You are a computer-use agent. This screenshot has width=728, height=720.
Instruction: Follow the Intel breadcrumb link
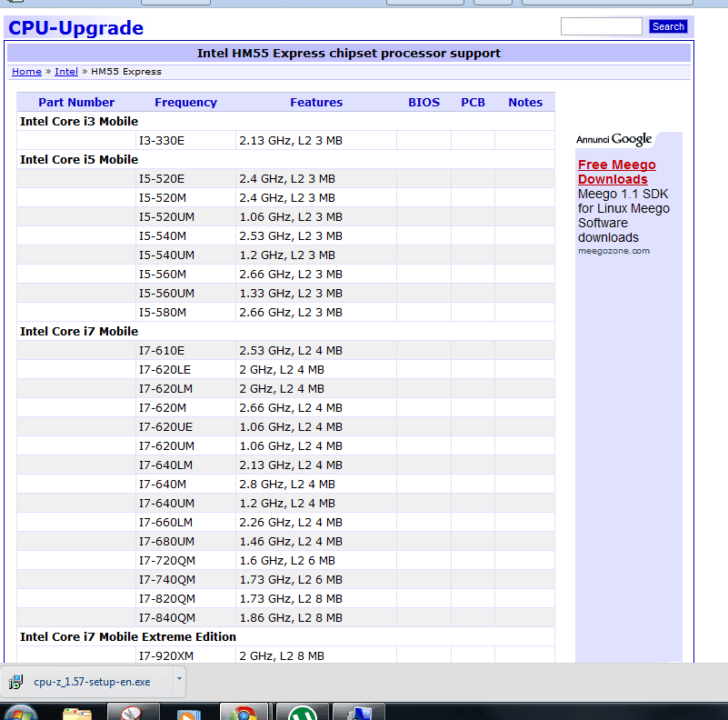click(66, 72)
